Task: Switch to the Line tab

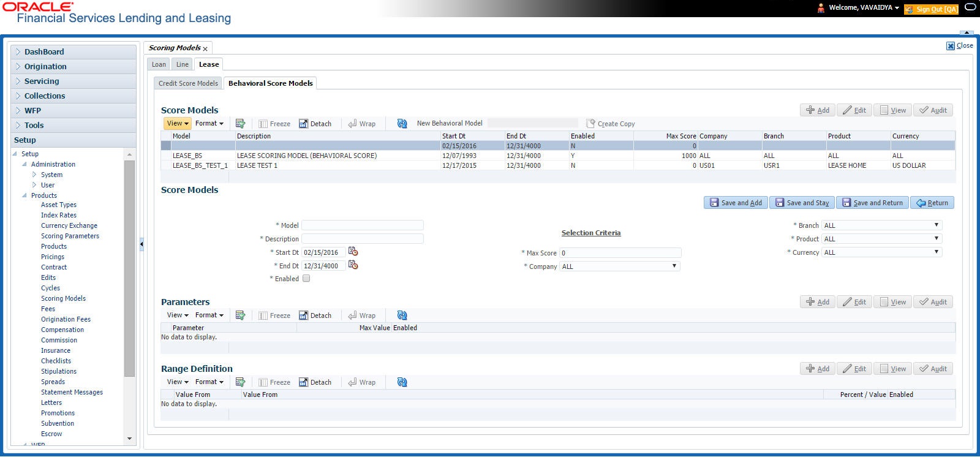Action: pos(183,64)
